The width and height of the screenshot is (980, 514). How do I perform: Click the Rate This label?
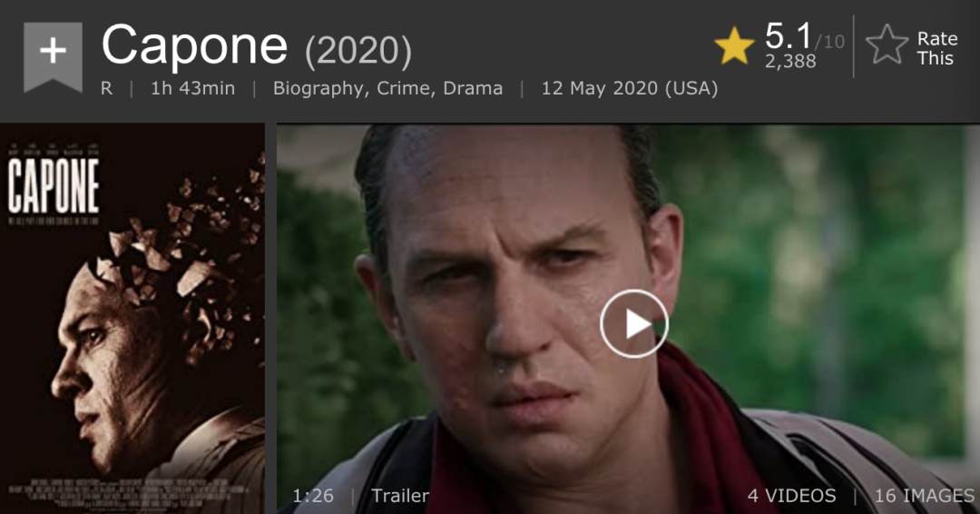tap(936, 48)
